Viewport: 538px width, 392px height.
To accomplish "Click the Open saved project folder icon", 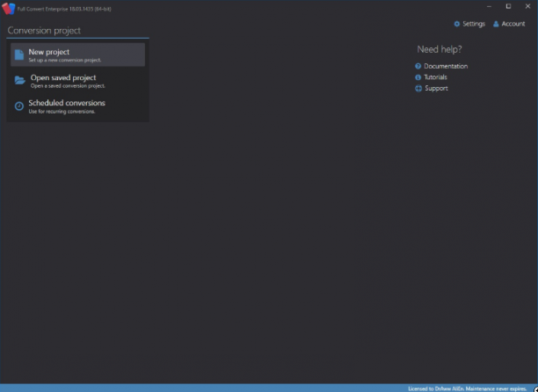I will (x=20, y=80).
